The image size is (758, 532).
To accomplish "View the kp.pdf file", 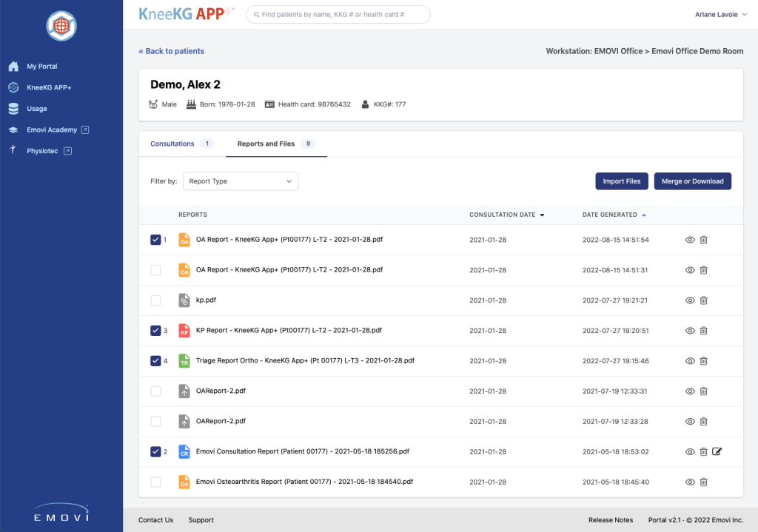I will point(690,300).
